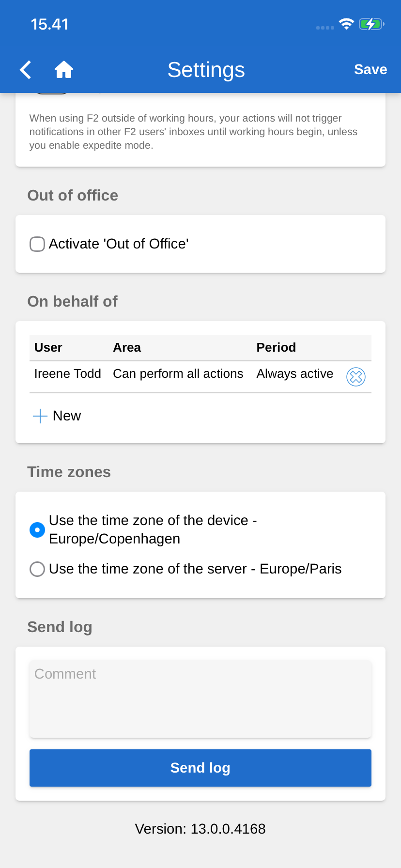Select the device time zone Europe/Copenhagen option
This screenshot has width=401, height=868.
(37, 530)
